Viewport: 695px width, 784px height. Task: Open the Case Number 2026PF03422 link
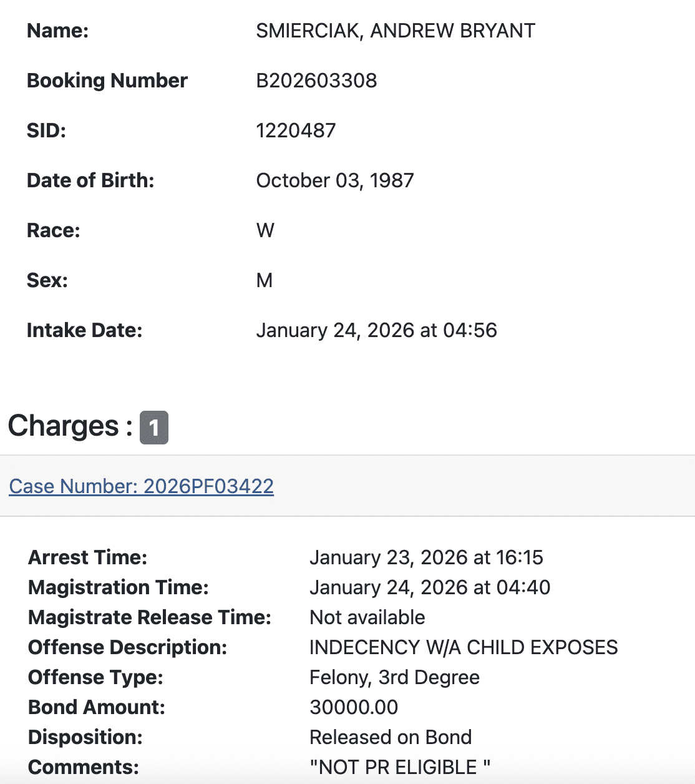[142, 486]
